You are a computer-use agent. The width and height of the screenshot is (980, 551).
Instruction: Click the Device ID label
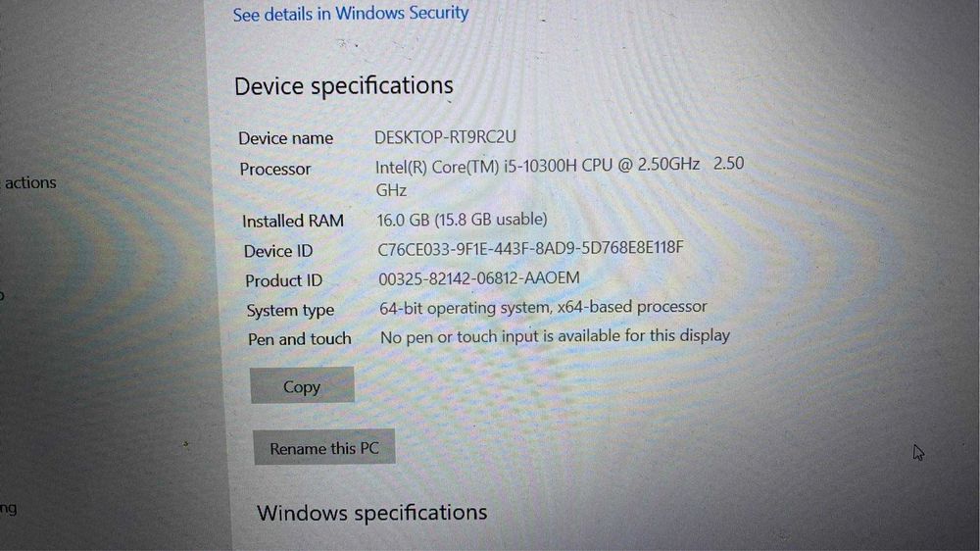(278, 251)
